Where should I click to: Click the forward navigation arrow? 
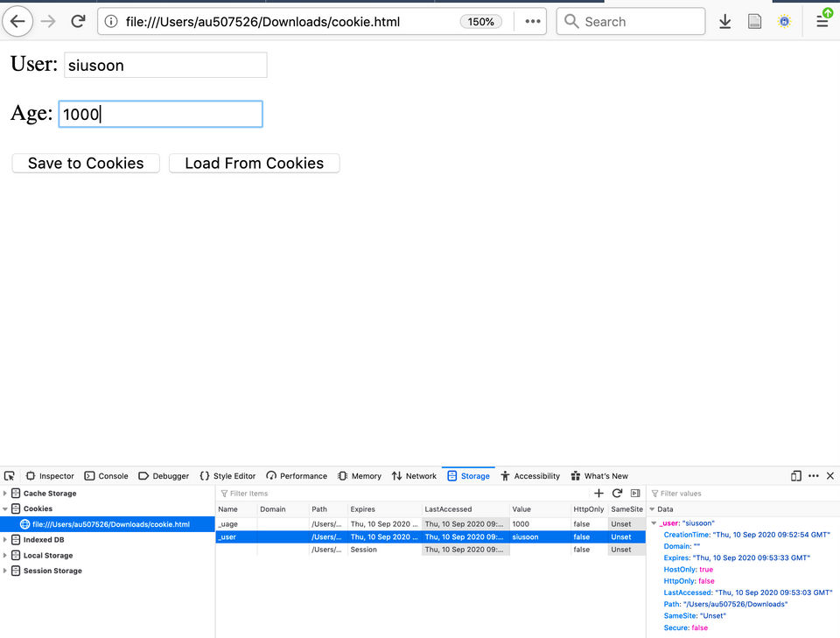point(48,21)
